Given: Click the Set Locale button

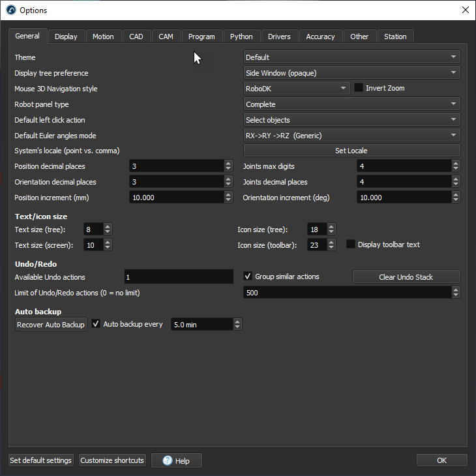Looking at the screenshot, I should [x=352, y=151].
